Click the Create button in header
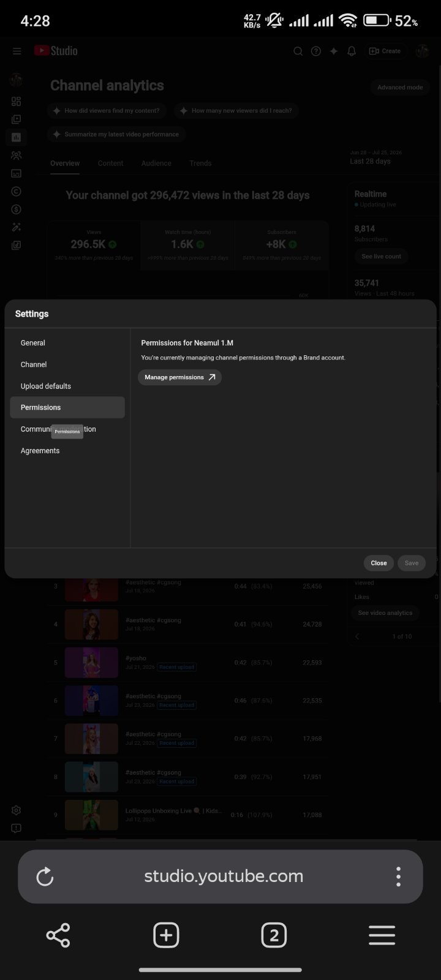The height and width of the screenshot is (980, 441). click(x=385, y=51)
